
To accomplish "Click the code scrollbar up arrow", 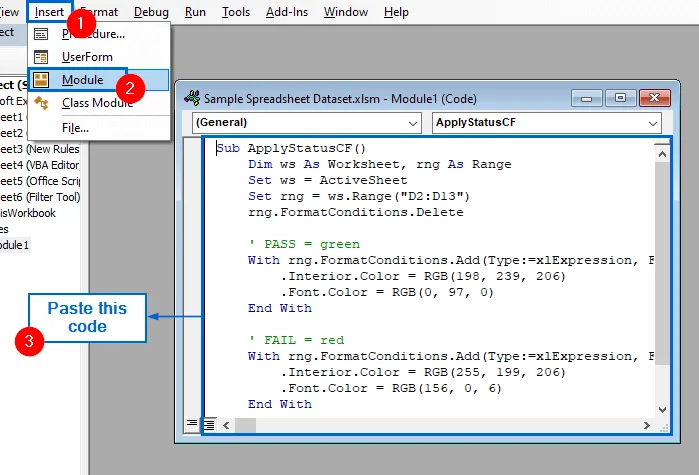I will [x=662, y=154].
